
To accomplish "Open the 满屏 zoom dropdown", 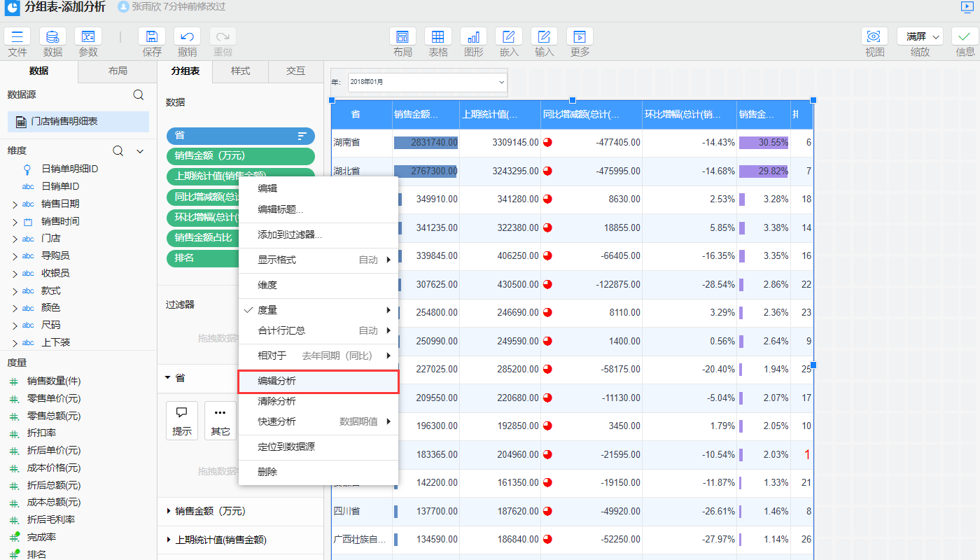I will (920, 37).
